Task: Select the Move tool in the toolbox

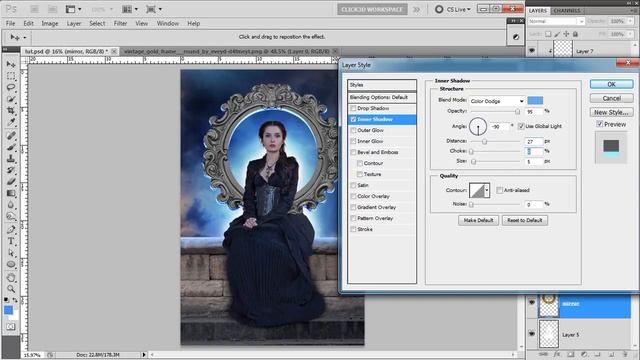Action: click(11, 64)
